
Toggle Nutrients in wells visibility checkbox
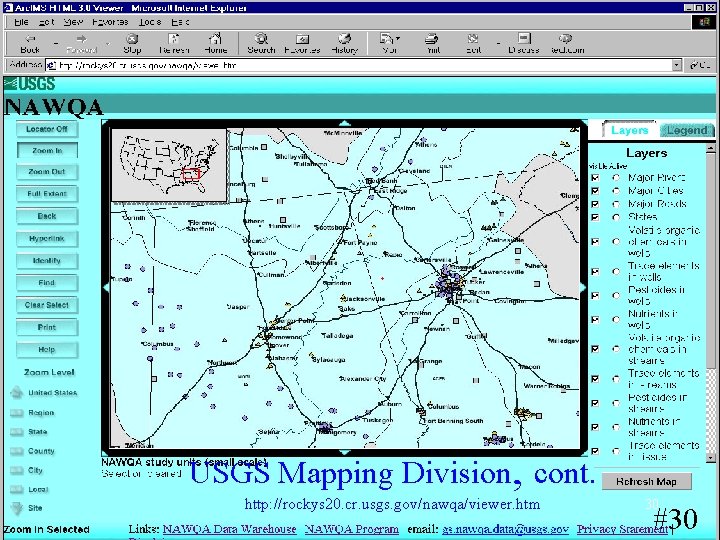click(x=595, y=320)
